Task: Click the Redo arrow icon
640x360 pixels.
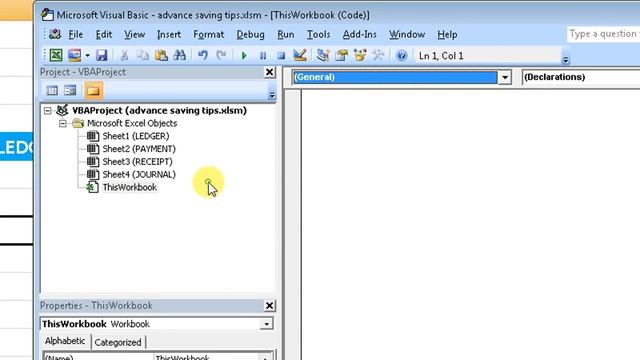Action: [221, 55]
